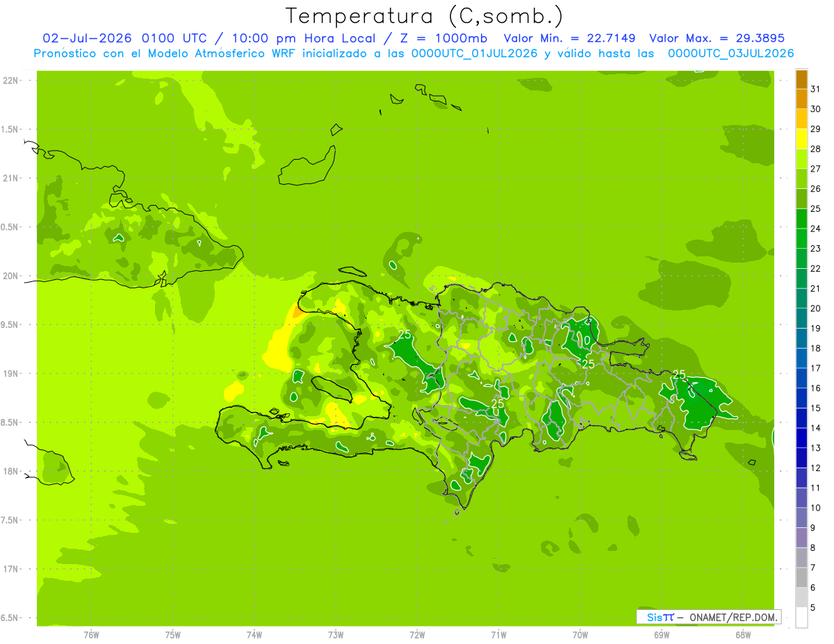Pick the dark blue swatch between 13 and 14
The height and width of the screenshot is (644, 834).
(801, 438)
